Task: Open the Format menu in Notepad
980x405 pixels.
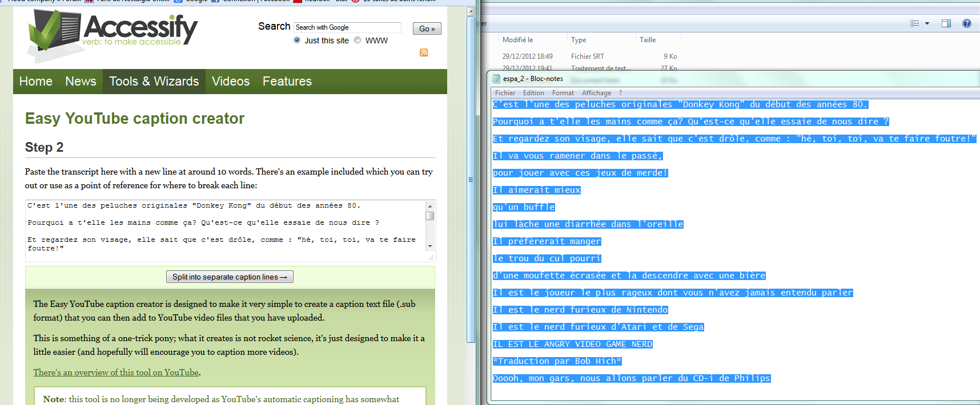Action: [563, 93]
